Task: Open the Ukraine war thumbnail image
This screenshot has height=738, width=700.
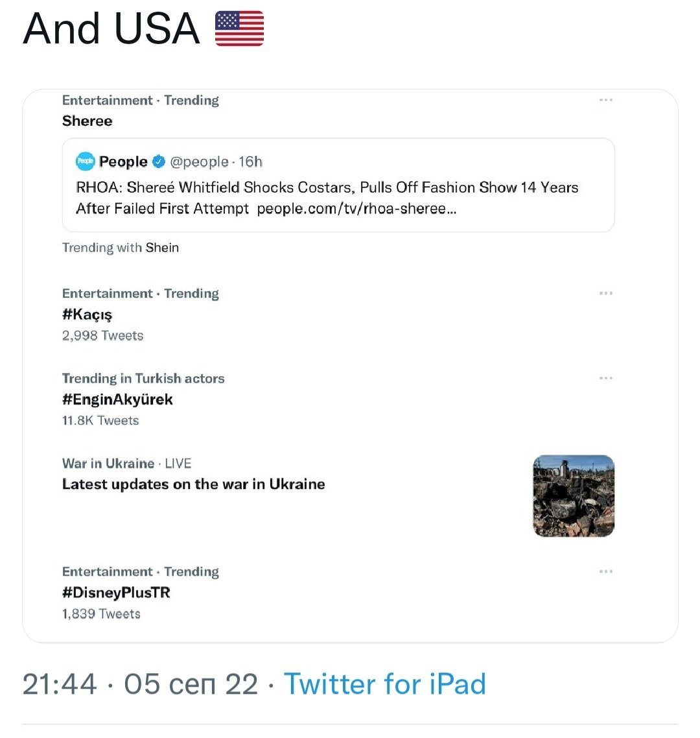Action: [573, 496]
